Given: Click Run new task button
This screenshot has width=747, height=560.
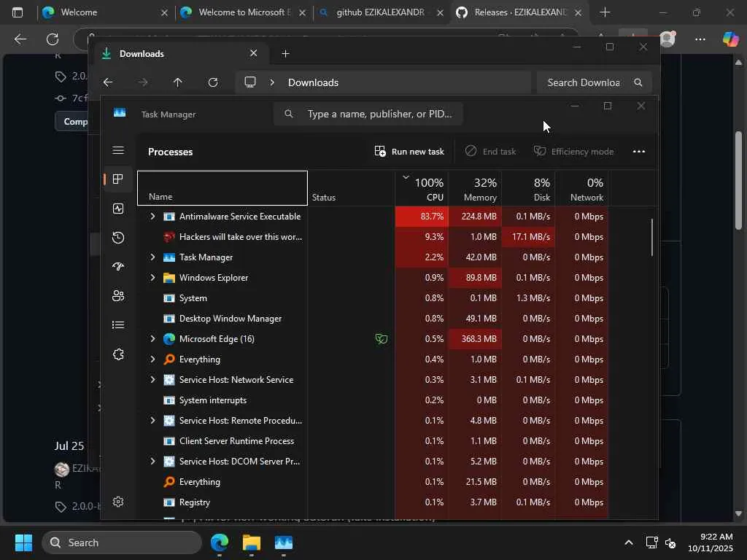Looking at the screenshot, I should click(409, 152).
